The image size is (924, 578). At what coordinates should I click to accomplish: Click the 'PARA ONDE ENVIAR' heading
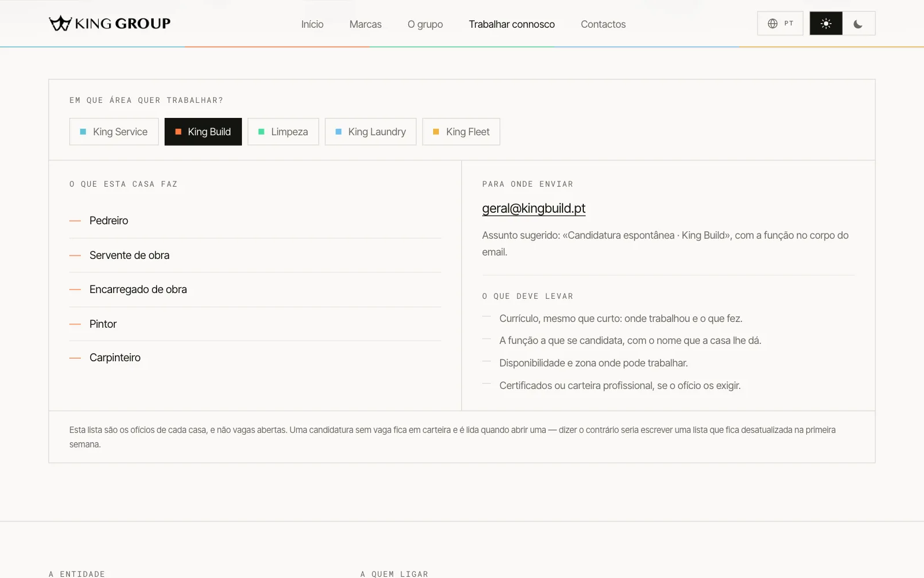528,184
